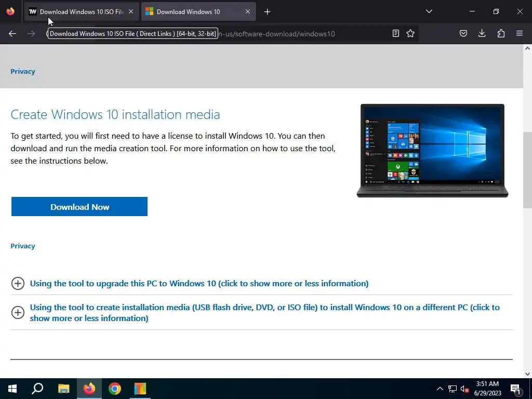Image resolution: width=532 pixels, height=399 pixels.
Task: Expand create installation media section plus icon
Action: click(18, 312)
